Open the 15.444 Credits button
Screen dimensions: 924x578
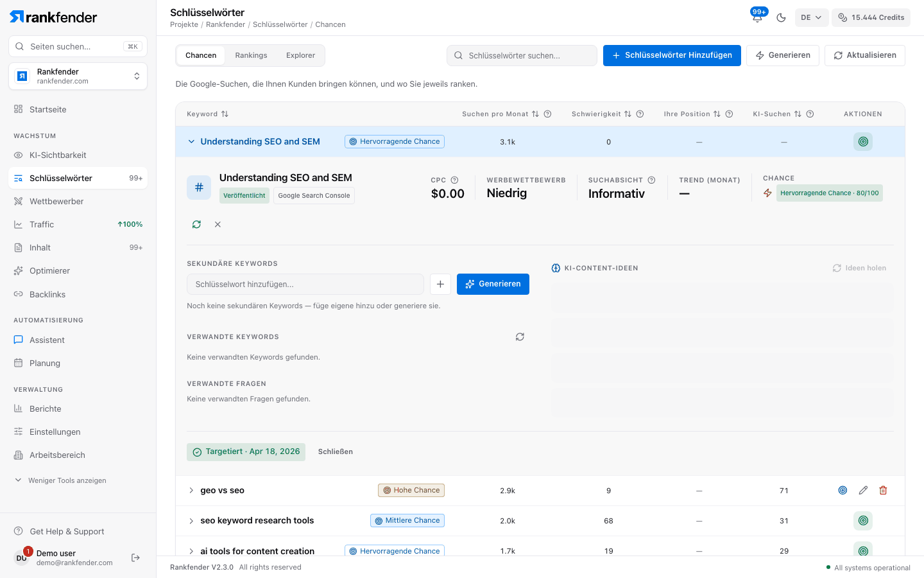click(x=871, y=17)
